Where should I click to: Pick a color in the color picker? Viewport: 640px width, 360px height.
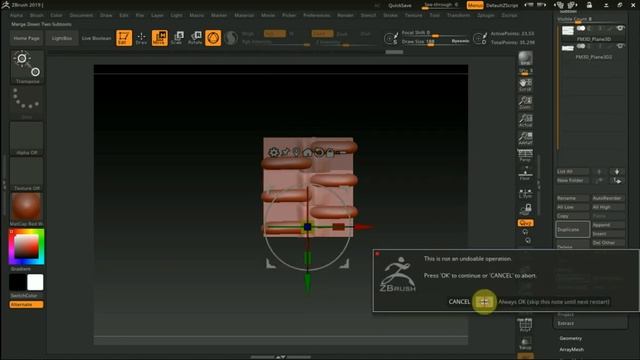(27, 246)
